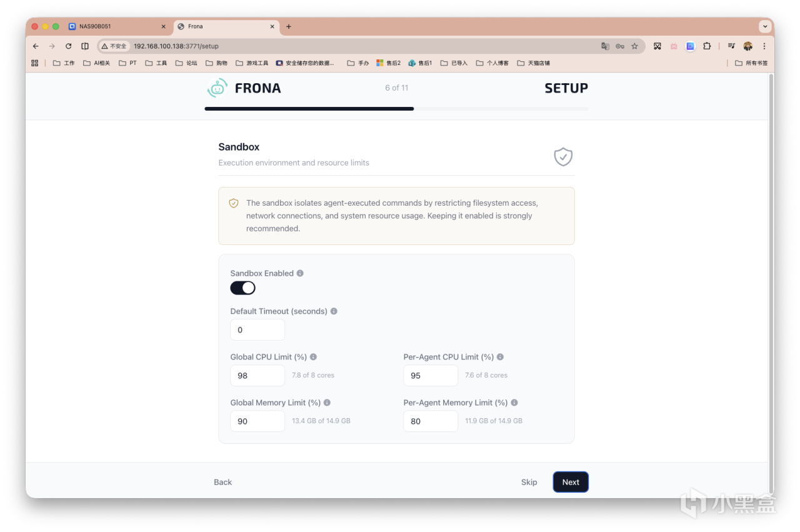Click the info icon beside Sandbox Enabled
800x532 pixels.
300,273
